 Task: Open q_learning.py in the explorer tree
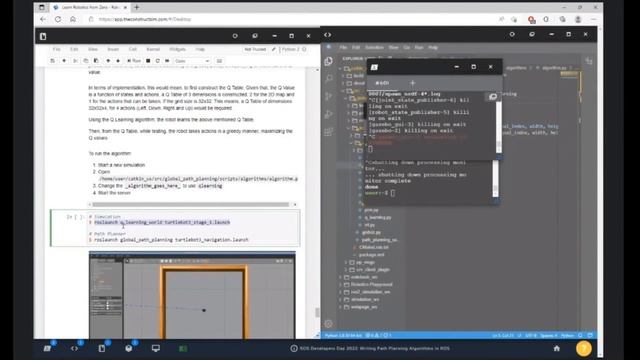(x=378, y=217)
